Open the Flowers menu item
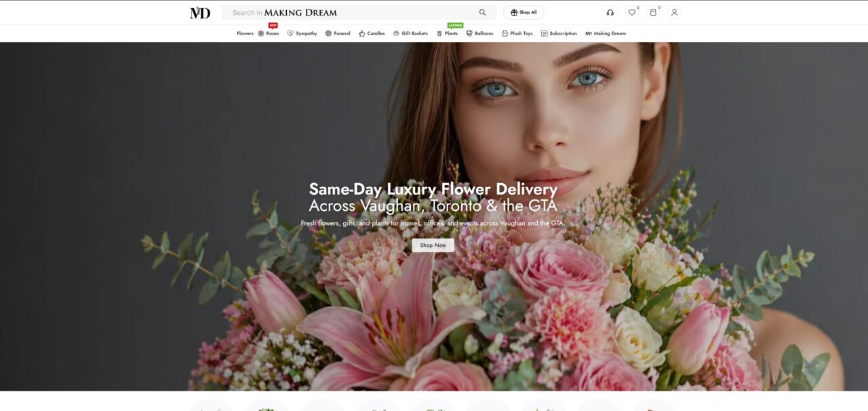Image resolution: width=868 pixels, height=411 pixels. pyautogui.click(x=245, y=33)
